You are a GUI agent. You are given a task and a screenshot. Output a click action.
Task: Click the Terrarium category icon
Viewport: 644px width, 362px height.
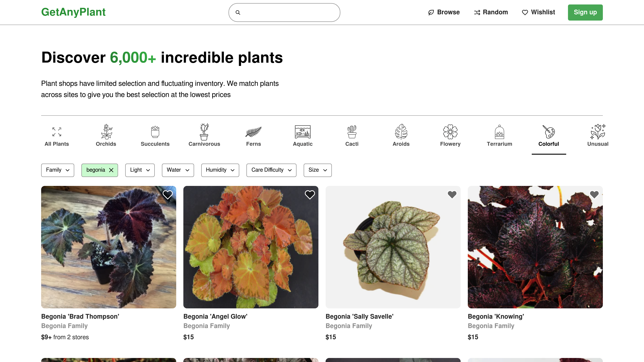[499, 133]
